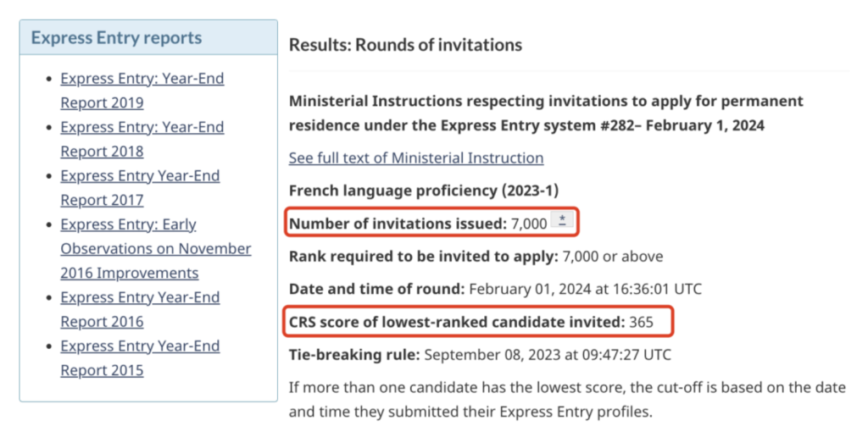868x448 pixels.
Task: See full text of Ministerial Instruction
Action: (415, 158)
